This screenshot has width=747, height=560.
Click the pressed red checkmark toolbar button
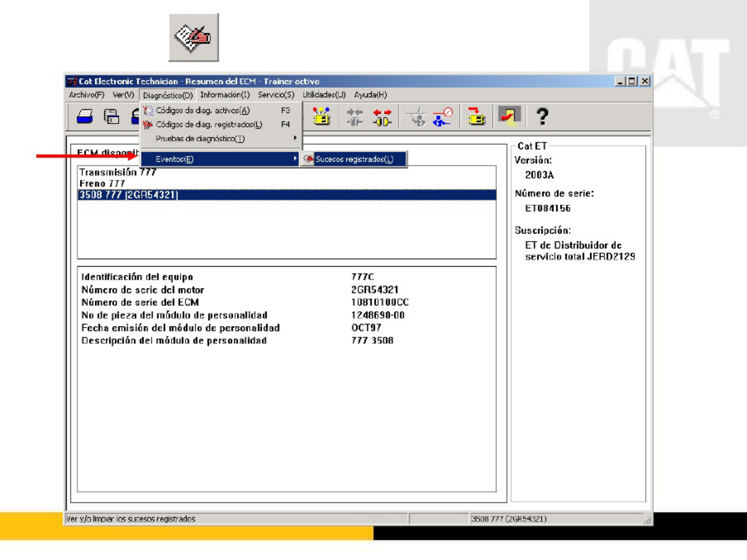click(510, 116)
